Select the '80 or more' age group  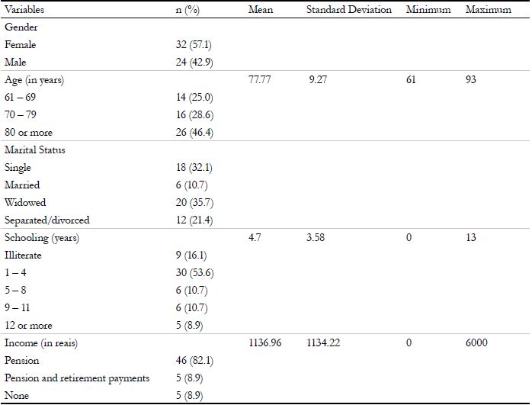[27, 133]
